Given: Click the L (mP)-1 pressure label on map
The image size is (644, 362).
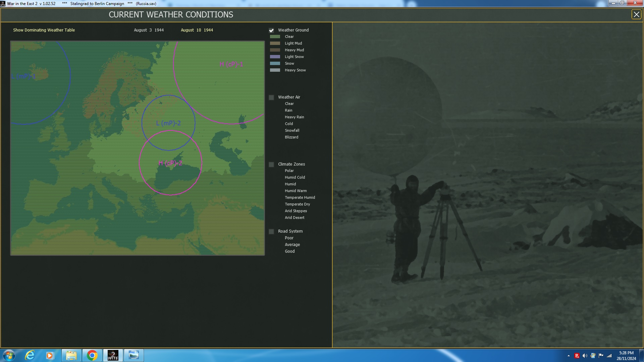Looking at the screenshot, I should pyautogui.click(x=23, y=76).
